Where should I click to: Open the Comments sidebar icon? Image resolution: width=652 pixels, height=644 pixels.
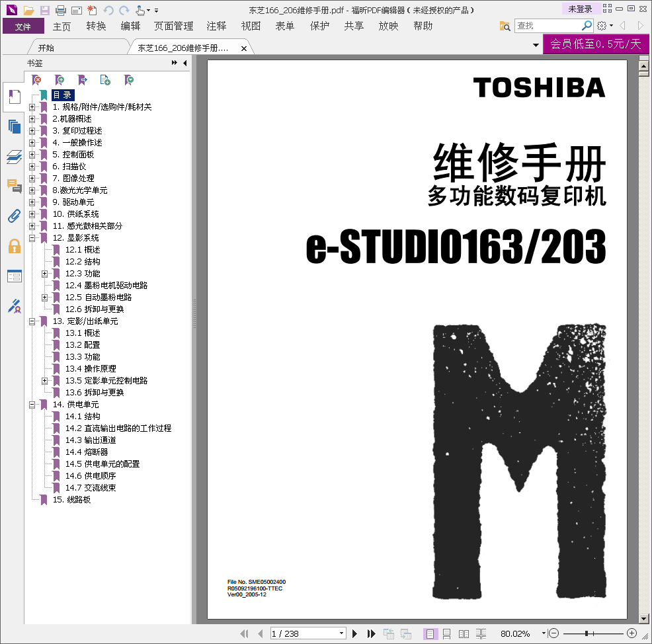(14, 186)
